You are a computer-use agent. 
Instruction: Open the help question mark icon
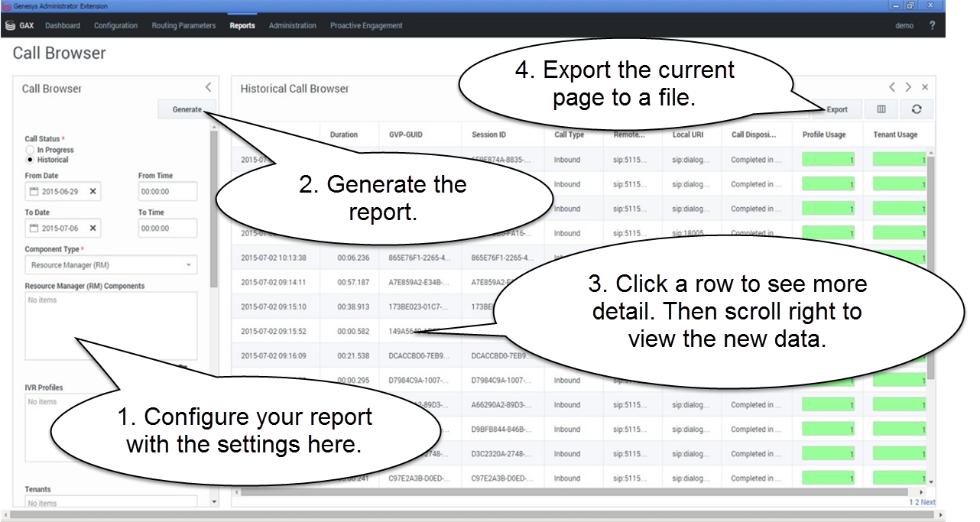tap(932, 25)
